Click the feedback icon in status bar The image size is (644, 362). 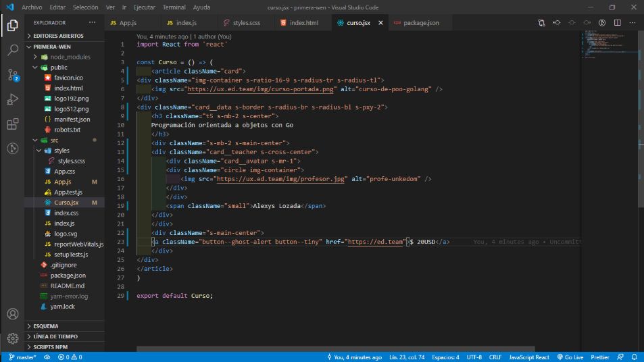coord(620,357)
